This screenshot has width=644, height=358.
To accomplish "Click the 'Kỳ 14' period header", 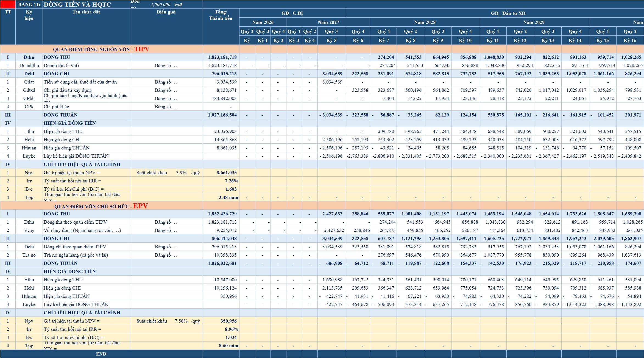I will pos(575,40).
